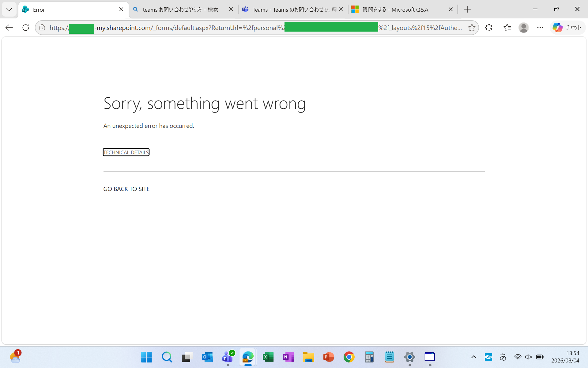Open Settings gear on taskbar
This screenshot has height=368, width=588.
(409, 357)
